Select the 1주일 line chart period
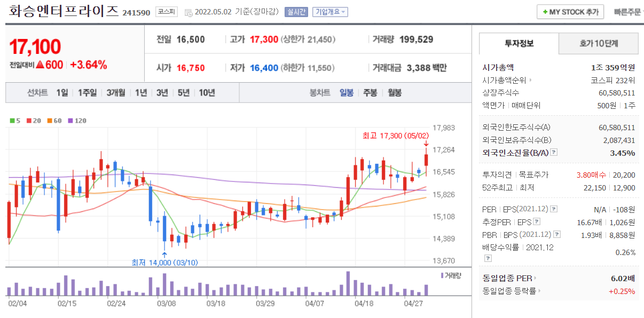 87,93
